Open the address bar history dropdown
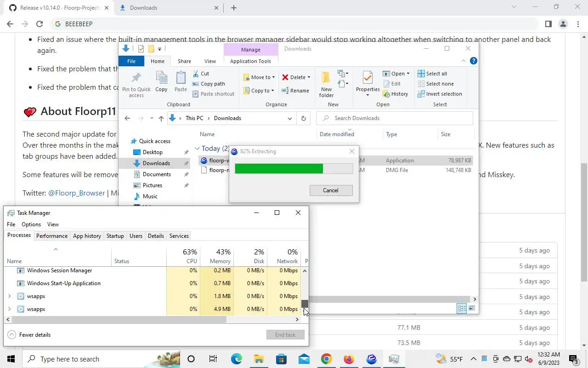 pyautogui.click(x=289, y=118)
